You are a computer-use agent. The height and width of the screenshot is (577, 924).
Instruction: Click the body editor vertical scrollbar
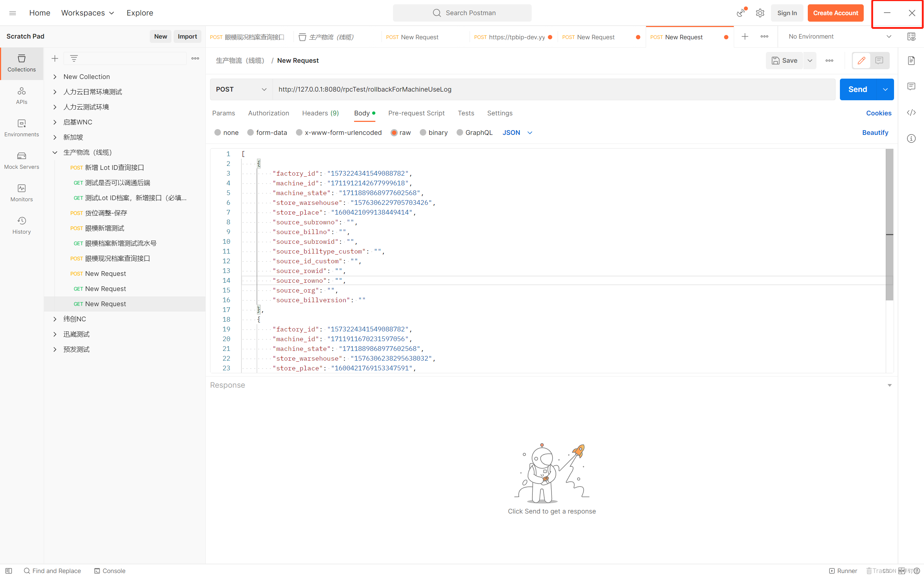[x=889, y=225]
